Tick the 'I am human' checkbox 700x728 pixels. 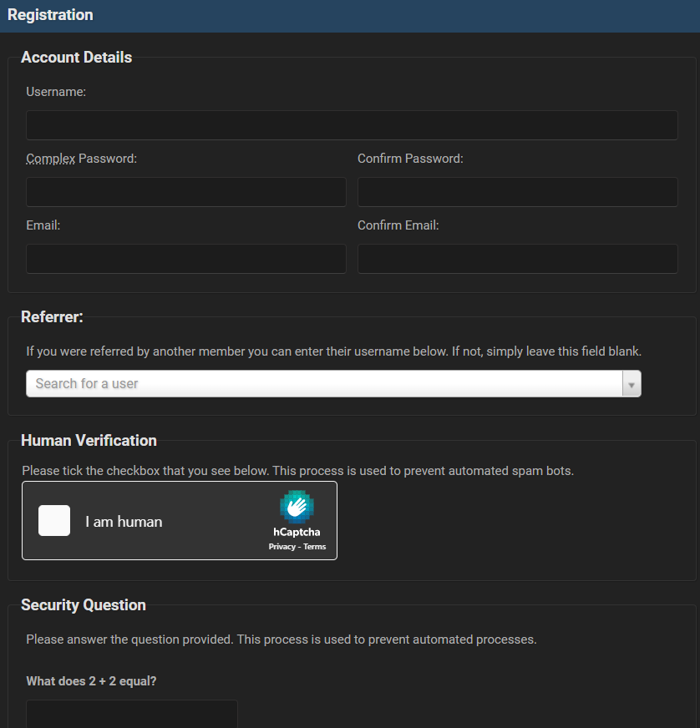click(54, 520)
